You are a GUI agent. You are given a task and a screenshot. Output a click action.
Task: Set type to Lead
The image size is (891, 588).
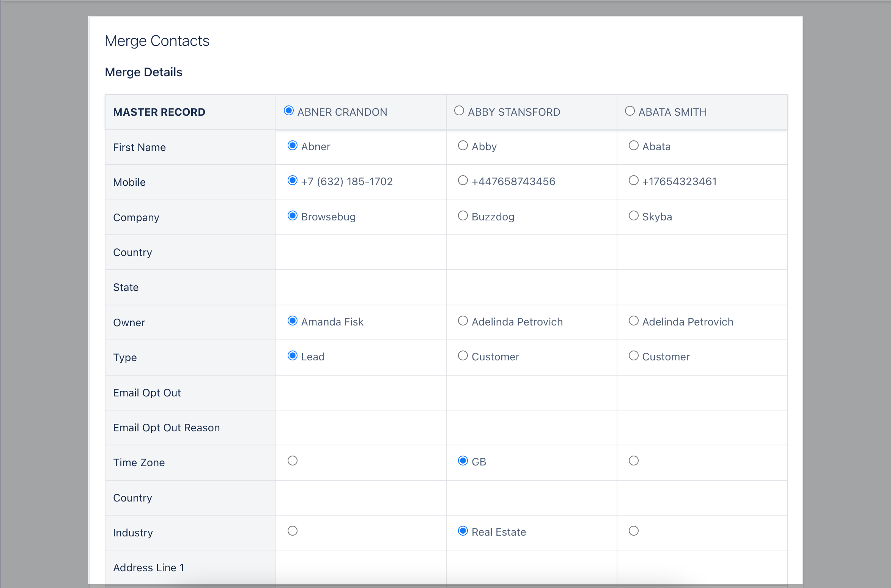tap(293, 356)
